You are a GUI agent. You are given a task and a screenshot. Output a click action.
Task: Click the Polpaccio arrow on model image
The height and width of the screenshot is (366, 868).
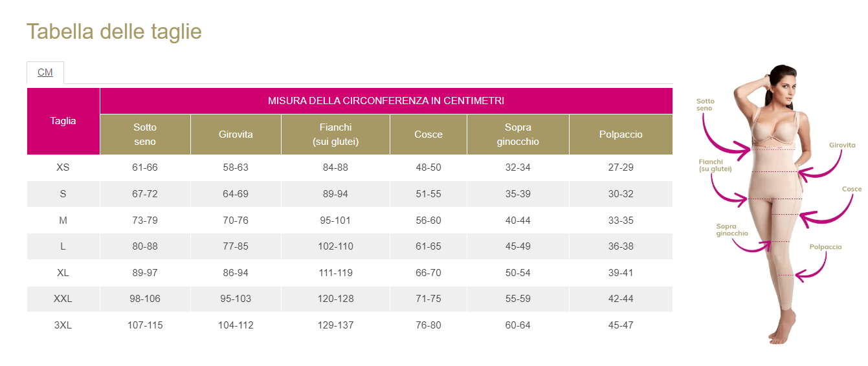(x=812, y=268)
